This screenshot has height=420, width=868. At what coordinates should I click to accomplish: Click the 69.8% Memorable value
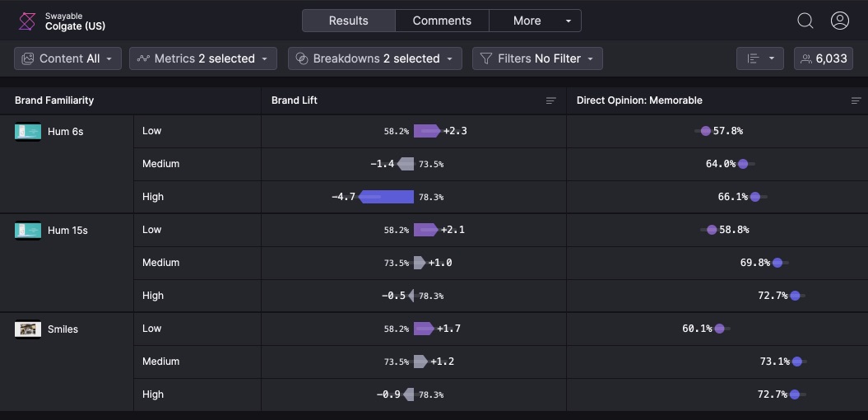[x=755, y=263]
